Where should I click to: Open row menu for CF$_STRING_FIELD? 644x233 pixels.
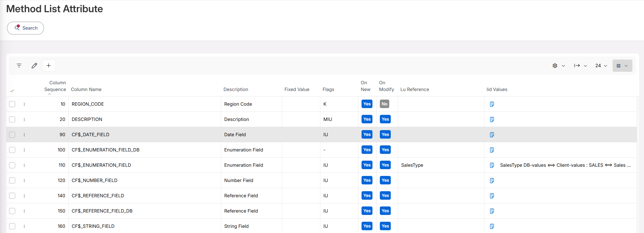tap(24, 226)
